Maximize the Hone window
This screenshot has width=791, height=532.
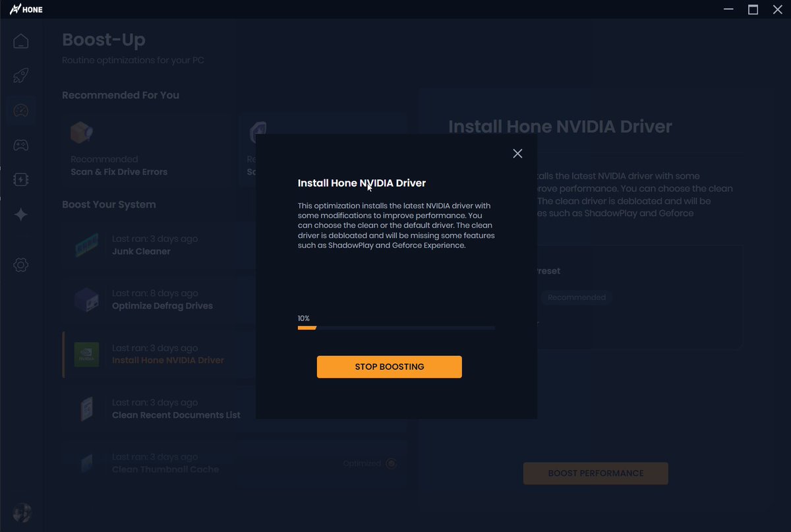click(753, 9)
